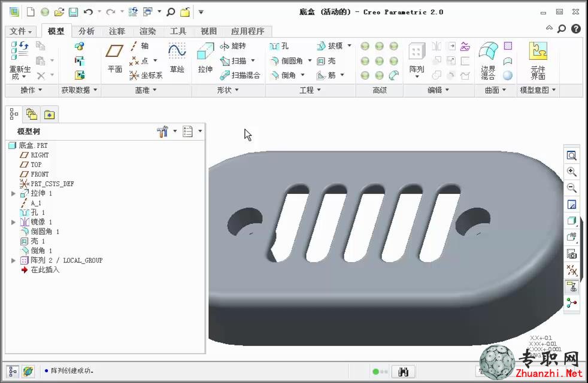
Task: Open the 模型意图 group dropdown
Action: click(538, 90)
